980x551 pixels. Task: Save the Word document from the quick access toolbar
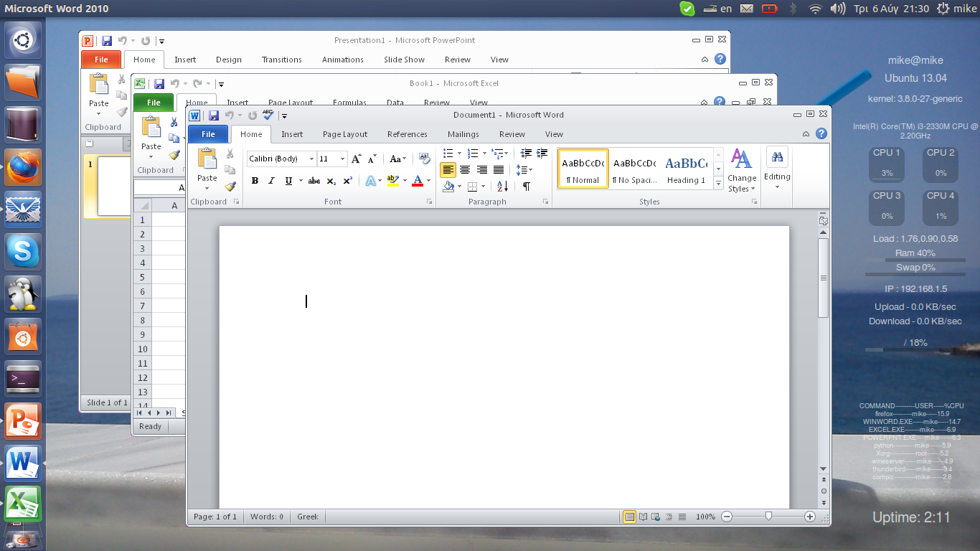pyautogui.click(x=214, y=115)
